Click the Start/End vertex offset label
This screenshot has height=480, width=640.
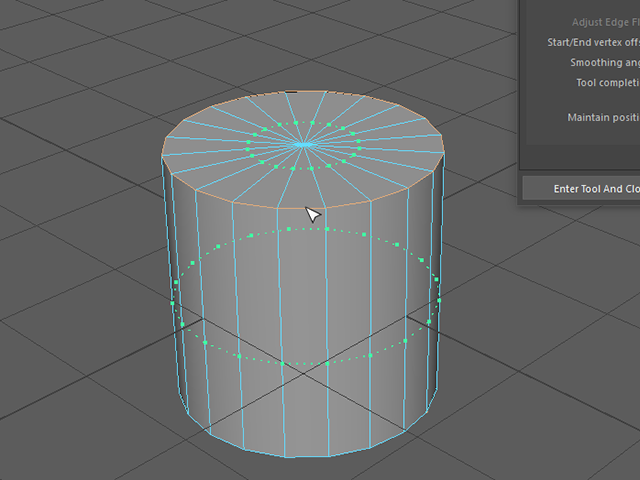[593, 42]
